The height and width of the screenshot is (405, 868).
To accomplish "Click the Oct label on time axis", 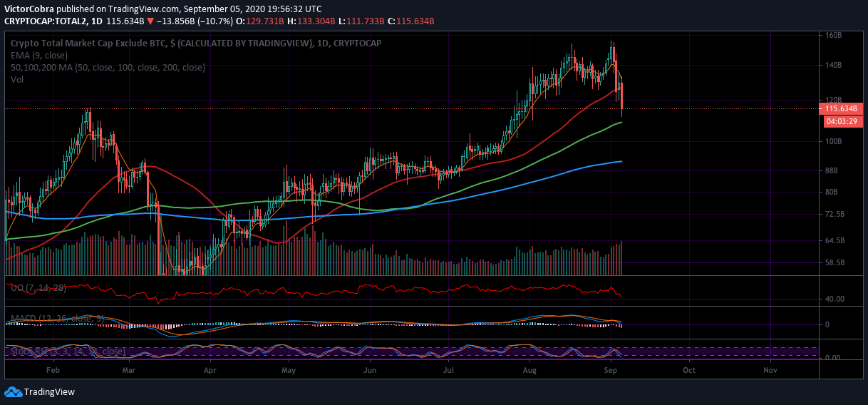I will click(x=689, y=371).
